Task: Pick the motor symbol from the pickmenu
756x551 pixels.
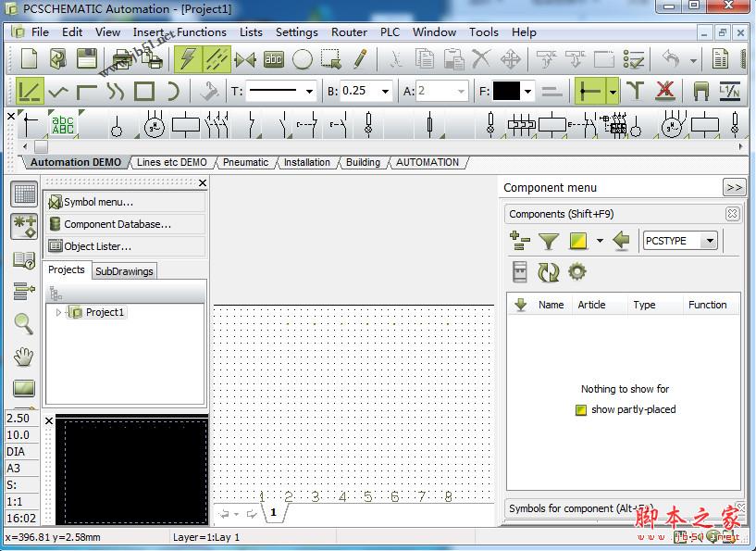Action: 155,125
